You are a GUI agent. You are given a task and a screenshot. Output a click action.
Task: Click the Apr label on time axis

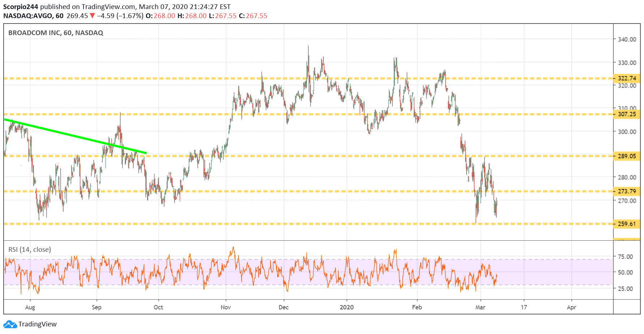click(571, 307)
